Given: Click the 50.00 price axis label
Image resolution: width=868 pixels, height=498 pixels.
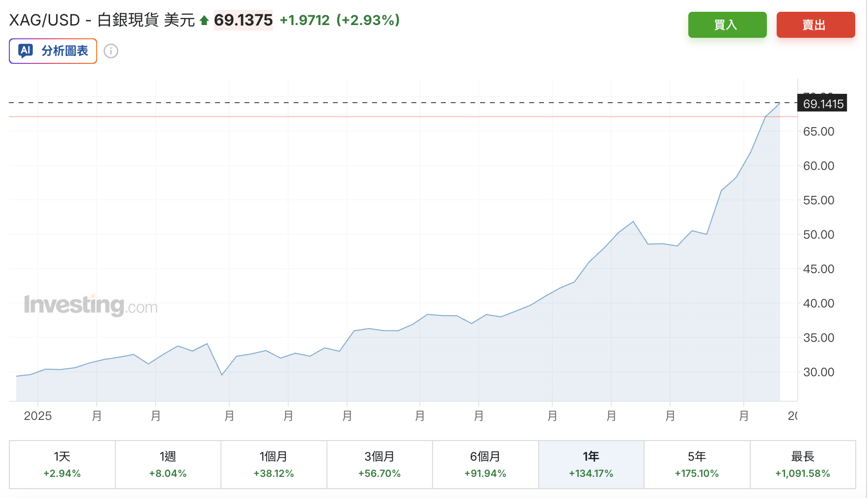Looking at the screenshot, I should pos(818,235).
